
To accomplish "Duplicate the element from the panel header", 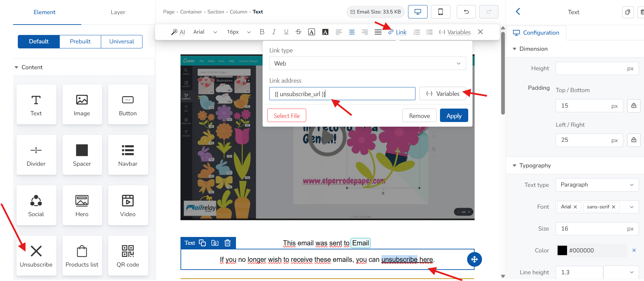I will 628,12.
